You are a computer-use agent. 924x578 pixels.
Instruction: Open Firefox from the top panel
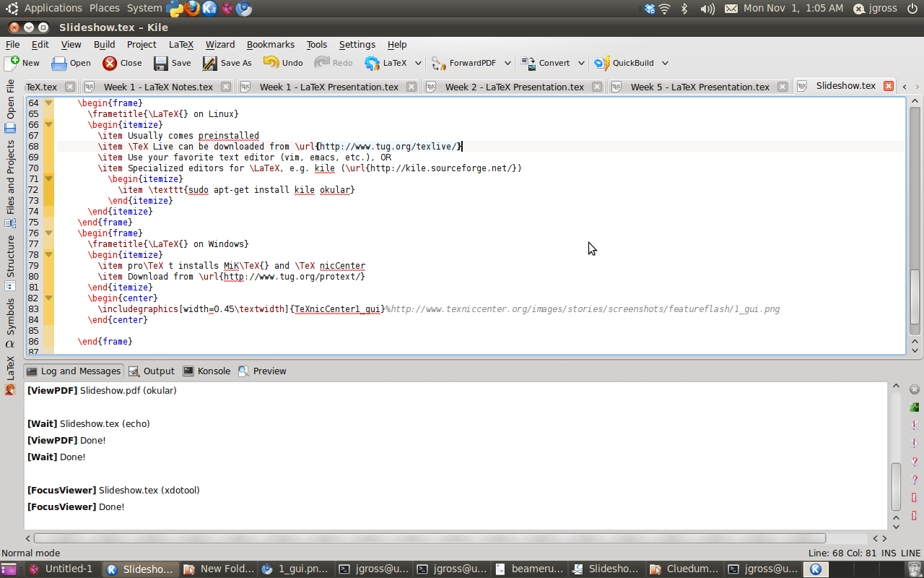tap(192, 8)
